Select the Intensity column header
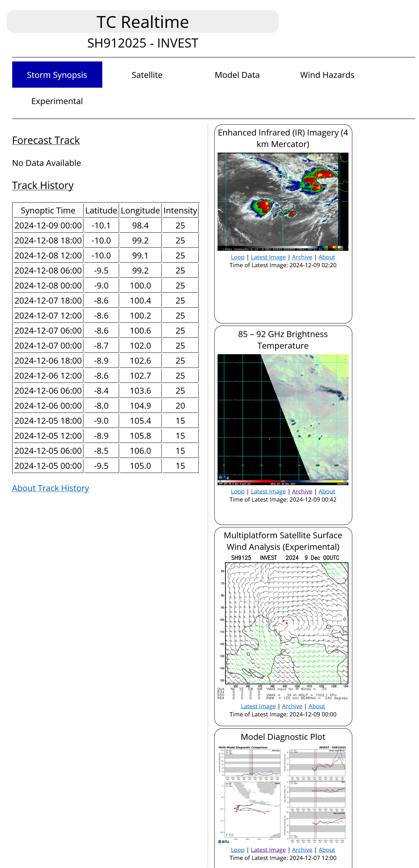The height and width of the screenshot is (868, 419). (180, 210)
